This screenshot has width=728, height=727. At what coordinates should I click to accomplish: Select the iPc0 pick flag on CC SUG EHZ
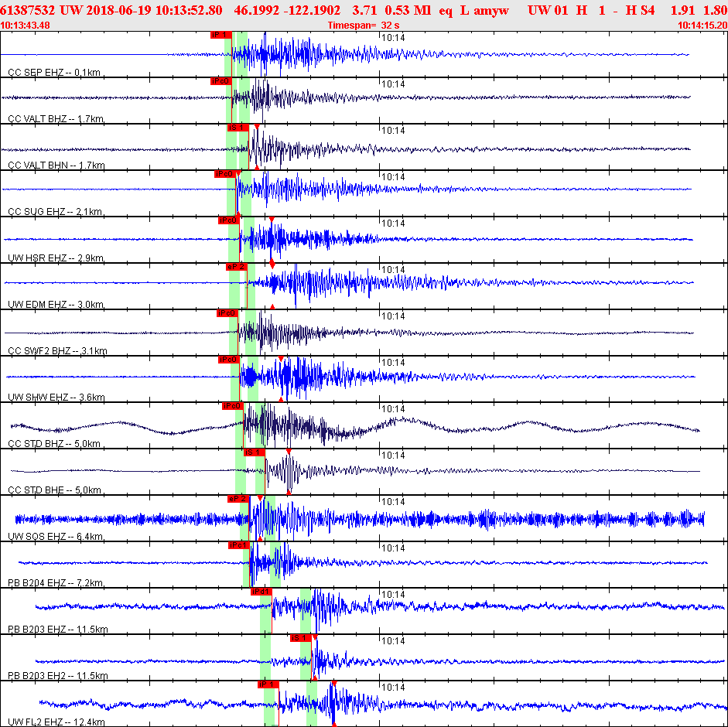224,174
